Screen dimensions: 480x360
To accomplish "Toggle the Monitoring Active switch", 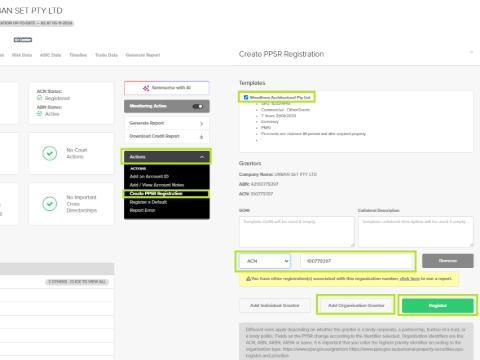I will click(x=198, y=106).
